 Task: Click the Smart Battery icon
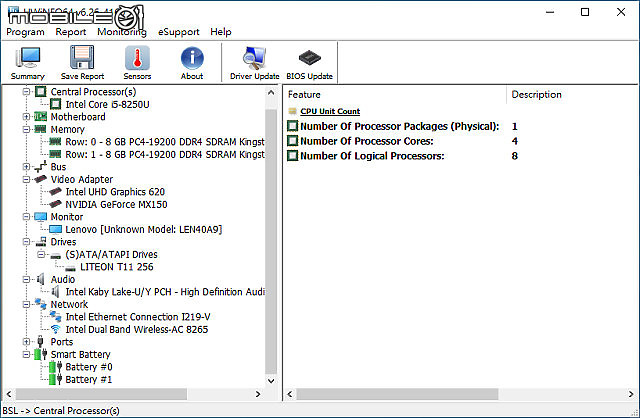40,354
